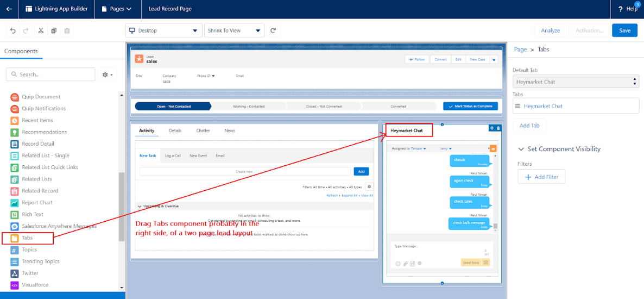The height and width of the screenshot is (299, 644).
Task: Switch to the News tab
Action: click(230, 130)
